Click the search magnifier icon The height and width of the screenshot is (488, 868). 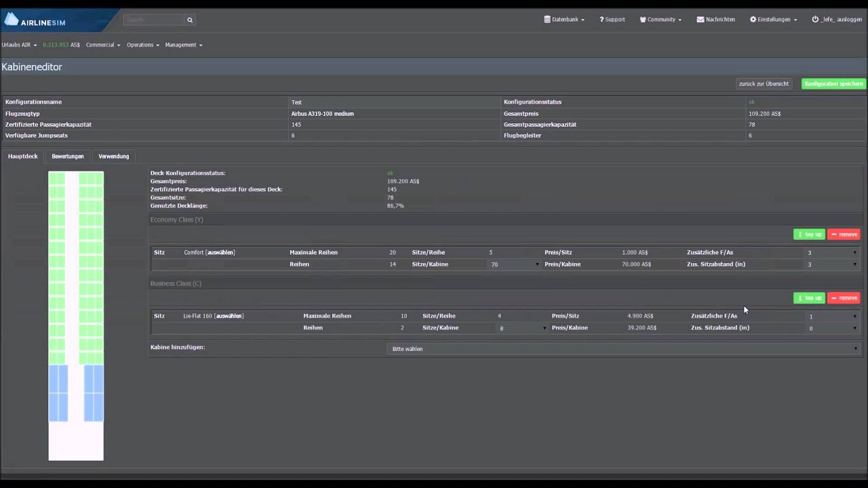tap(190, 20)
